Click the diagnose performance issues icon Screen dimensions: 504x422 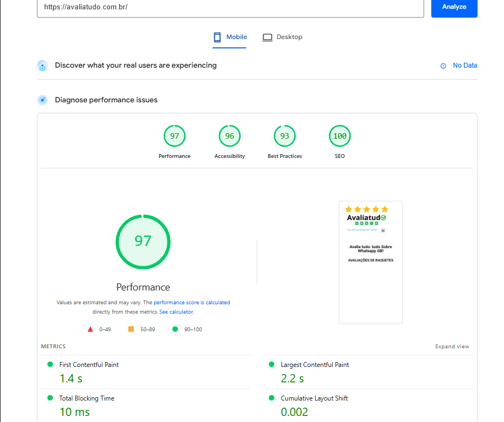(x=42, y=100)
